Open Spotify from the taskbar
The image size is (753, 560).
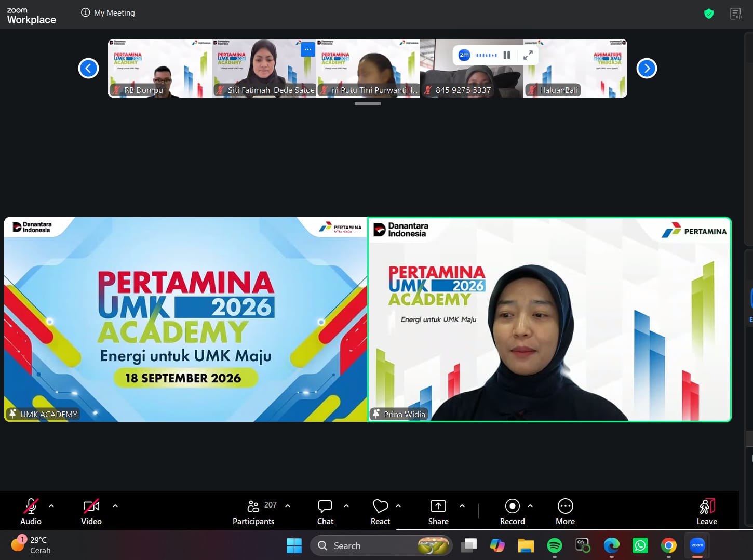pyautogui.click(x=555, y=545)
